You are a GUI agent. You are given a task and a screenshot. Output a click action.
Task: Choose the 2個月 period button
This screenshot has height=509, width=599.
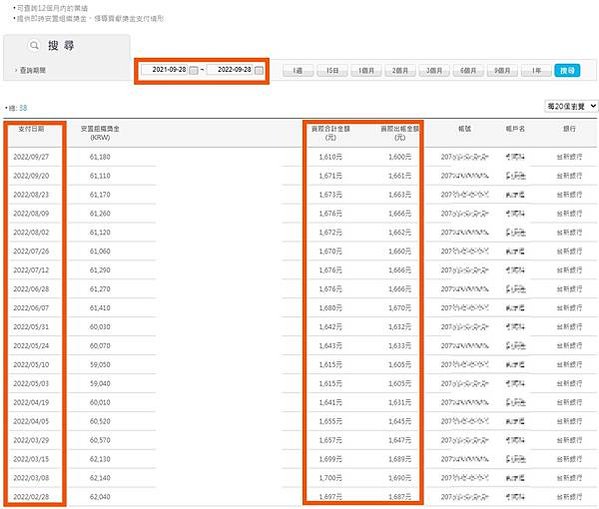tap(400, 71)
